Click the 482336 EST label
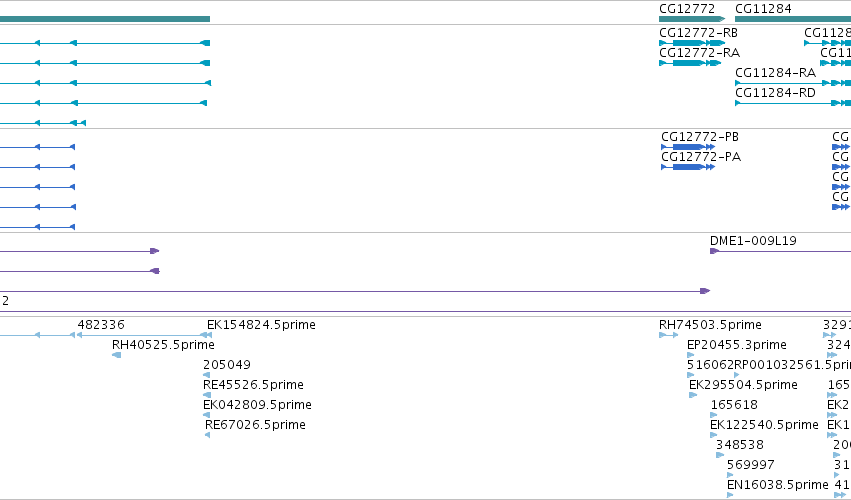Screen dimensions: 851x500 tap(101, 325)
